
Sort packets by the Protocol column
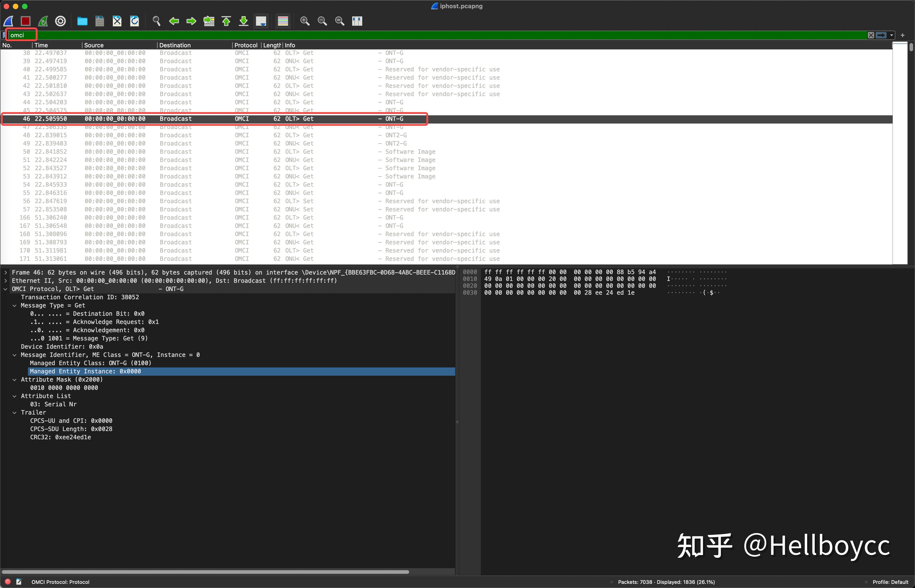246,45
